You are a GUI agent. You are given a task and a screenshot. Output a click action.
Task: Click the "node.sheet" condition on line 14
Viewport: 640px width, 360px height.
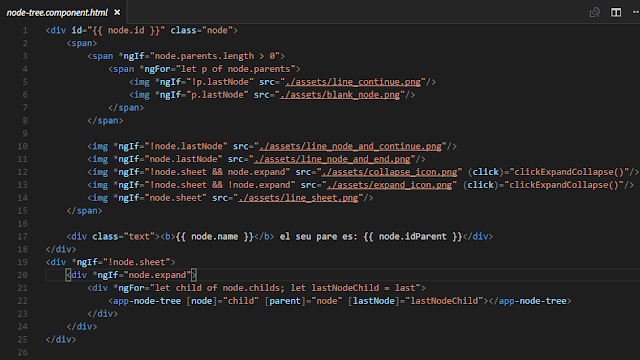pyautogui.click(x=176, y=198)
